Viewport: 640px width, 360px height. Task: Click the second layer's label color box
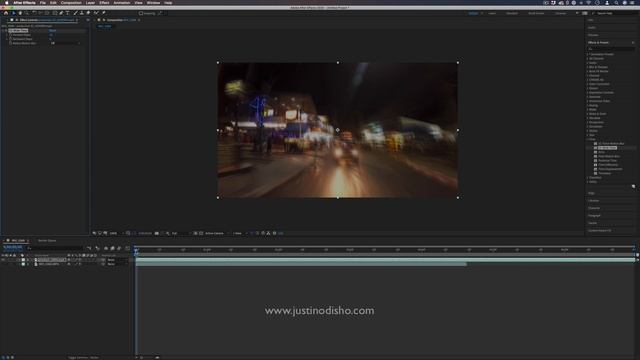(x=23, y=264)
